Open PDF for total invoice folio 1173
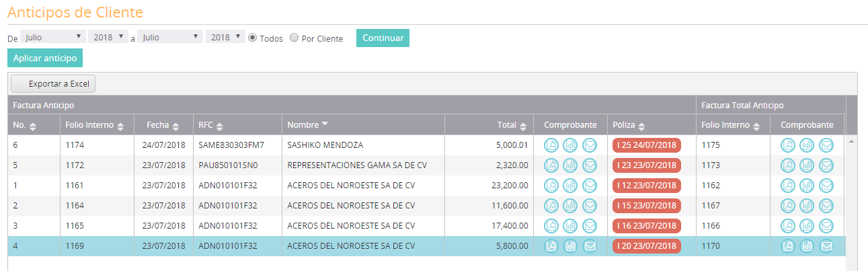The width and height of the screenshot is (868, 271). (x=787, y=165)
